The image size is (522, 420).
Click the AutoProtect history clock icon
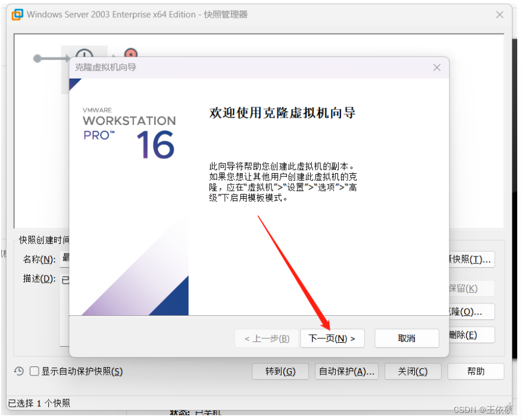tap(18, 371)
